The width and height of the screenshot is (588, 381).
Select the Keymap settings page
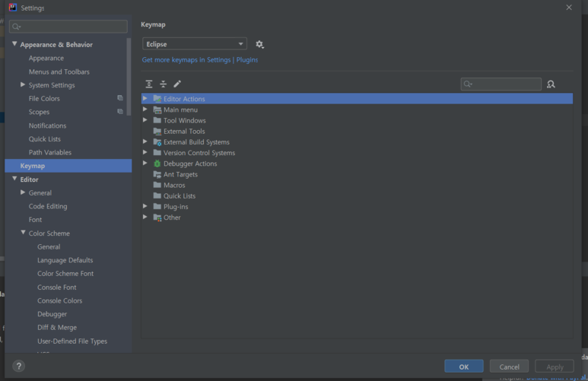68,166
